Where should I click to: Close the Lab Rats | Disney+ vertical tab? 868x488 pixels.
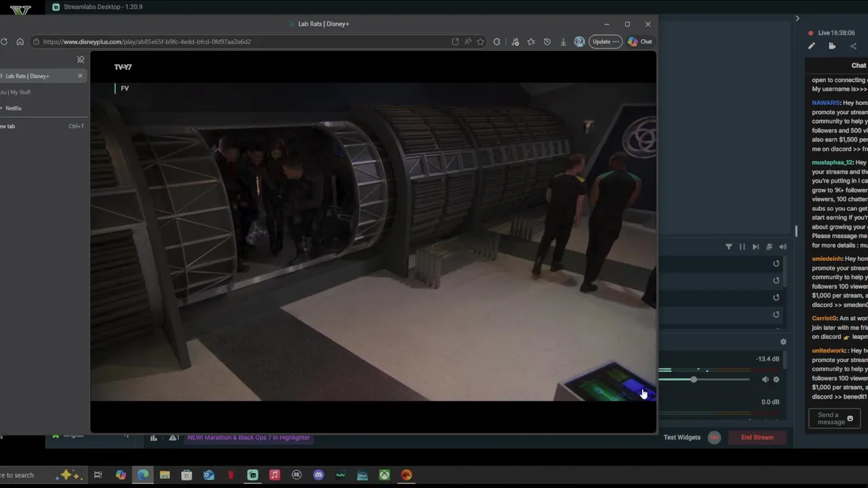(80, 76)
